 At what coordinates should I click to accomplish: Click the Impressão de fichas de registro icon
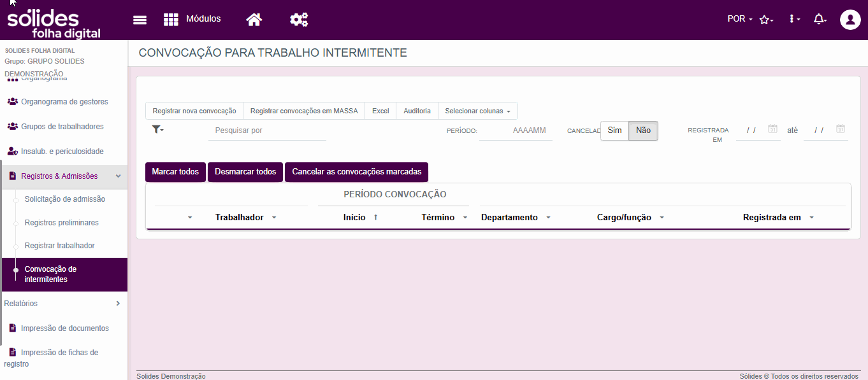(x=12, y=352)
